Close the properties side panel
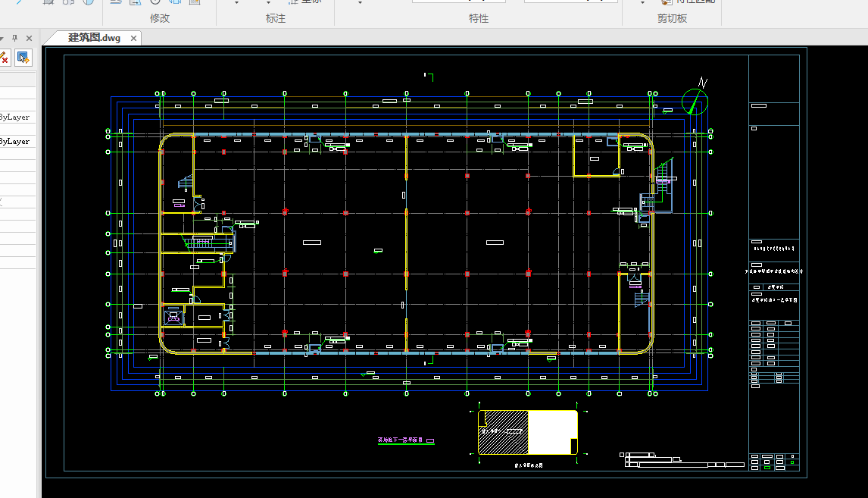 (x=30, y=38)
